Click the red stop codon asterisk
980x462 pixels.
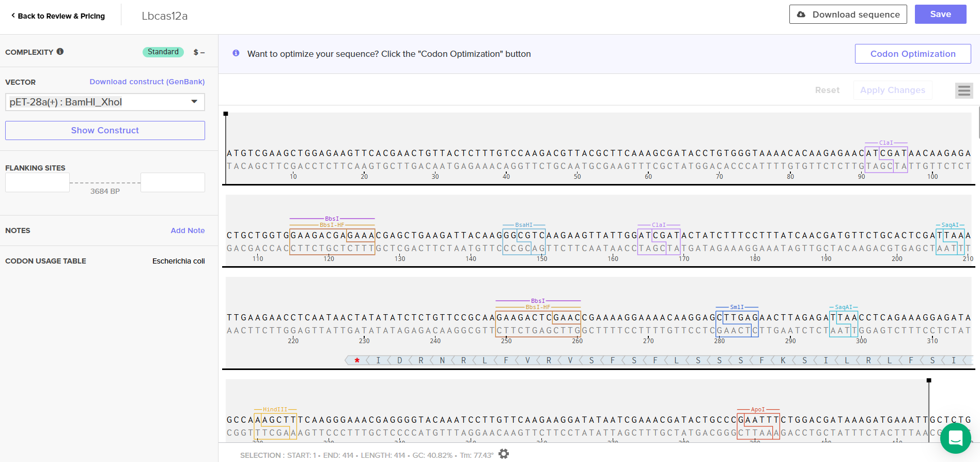tap(357, 360)
